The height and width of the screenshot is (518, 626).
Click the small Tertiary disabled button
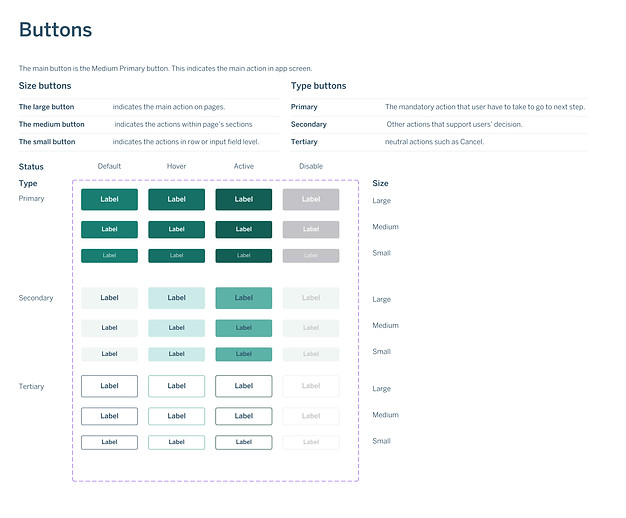click(x=311, y=443)
